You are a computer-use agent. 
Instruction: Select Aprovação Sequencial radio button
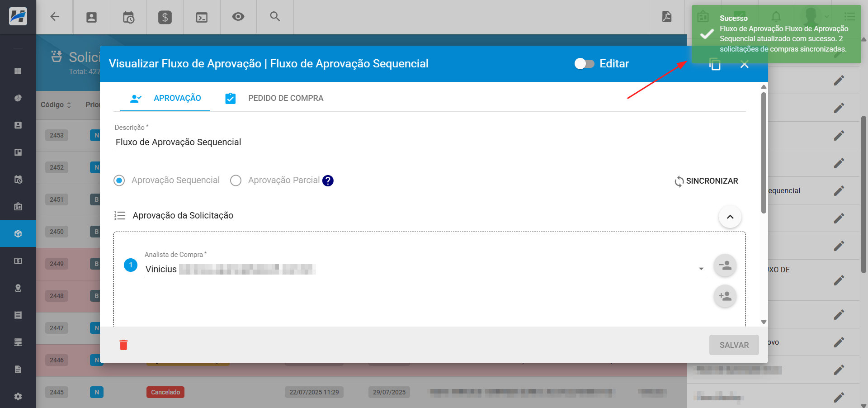coord(119,181)
